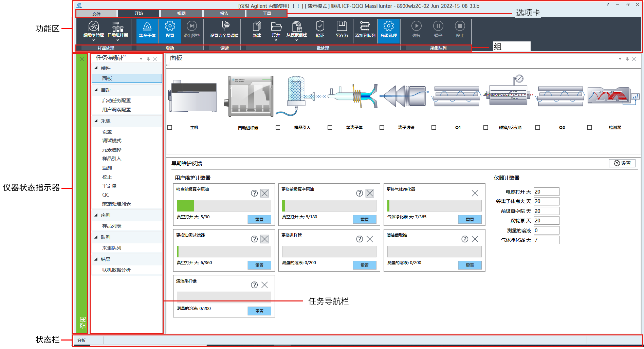The image size is (644, 349).
Task: Tick the checkbox beside 碰撞/反应池
Action: (x=486, y=128)
